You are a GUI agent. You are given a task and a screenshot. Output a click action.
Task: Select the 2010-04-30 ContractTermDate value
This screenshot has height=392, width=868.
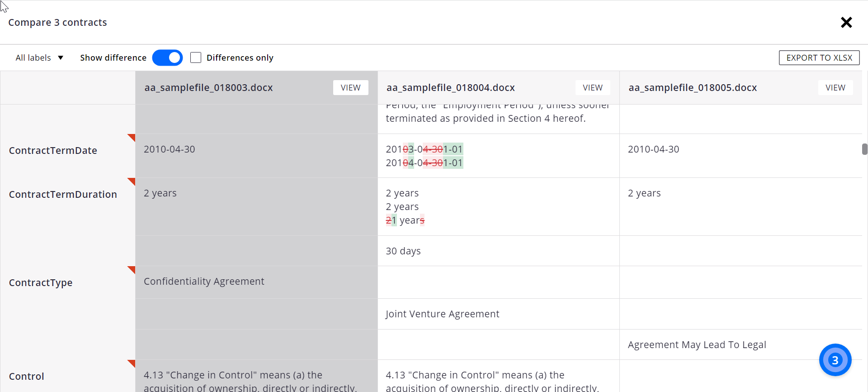click(169, 149)
